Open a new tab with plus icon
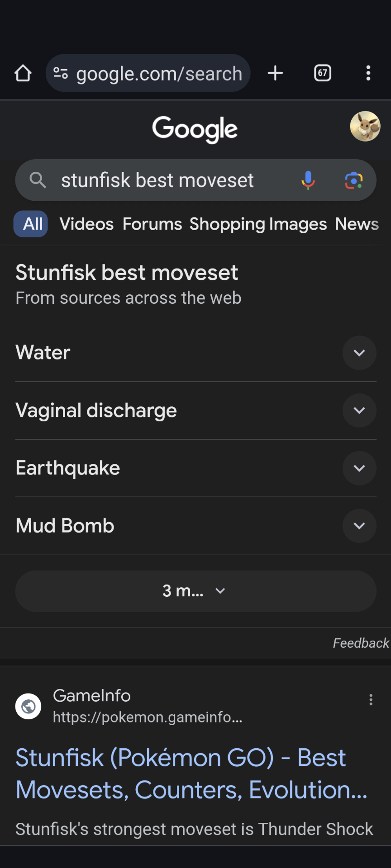Screen dimensions: 391x868 275,73
